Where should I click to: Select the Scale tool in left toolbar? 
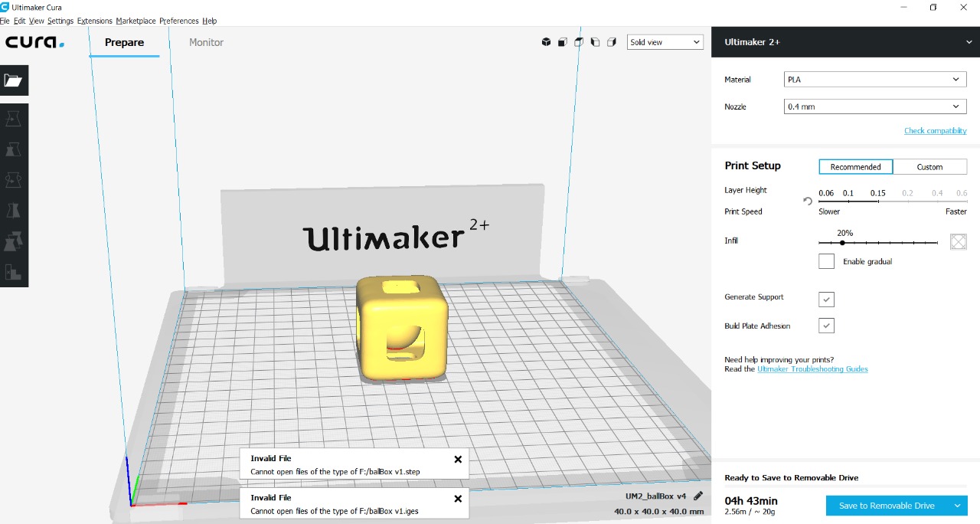click(13, 149)
